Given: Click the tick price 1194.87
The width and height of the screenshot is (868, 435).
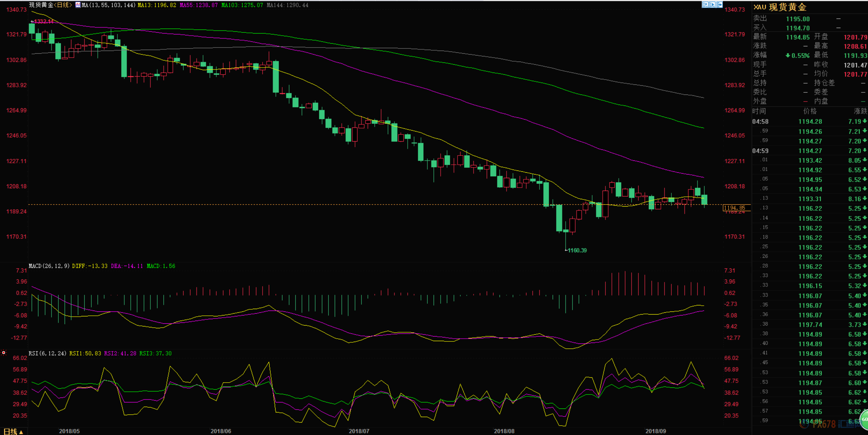Looking at the screenshot, I should 810,383.
